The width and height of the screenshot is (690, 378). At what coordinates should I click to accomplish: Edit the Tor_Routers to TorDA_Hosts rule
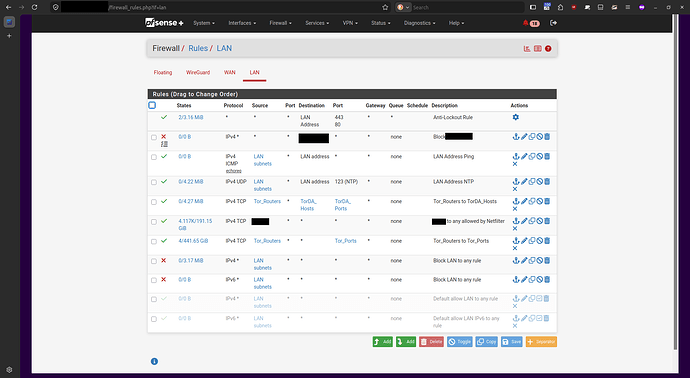tap(524, 201)
